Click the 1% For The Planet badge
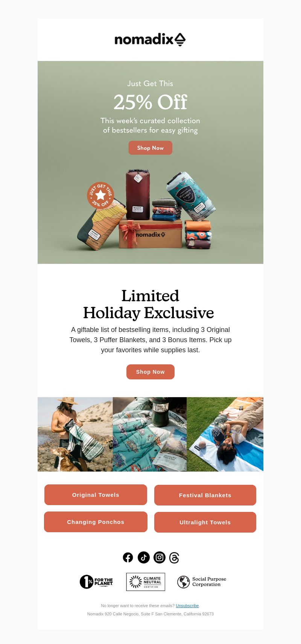This screenshot has width=301, height=644. click(96, 582)
